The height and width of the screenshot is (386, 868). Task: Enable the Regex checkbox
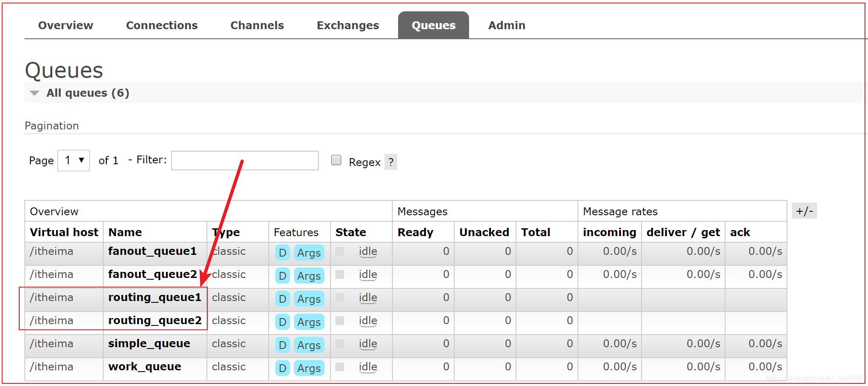point(336,160)
